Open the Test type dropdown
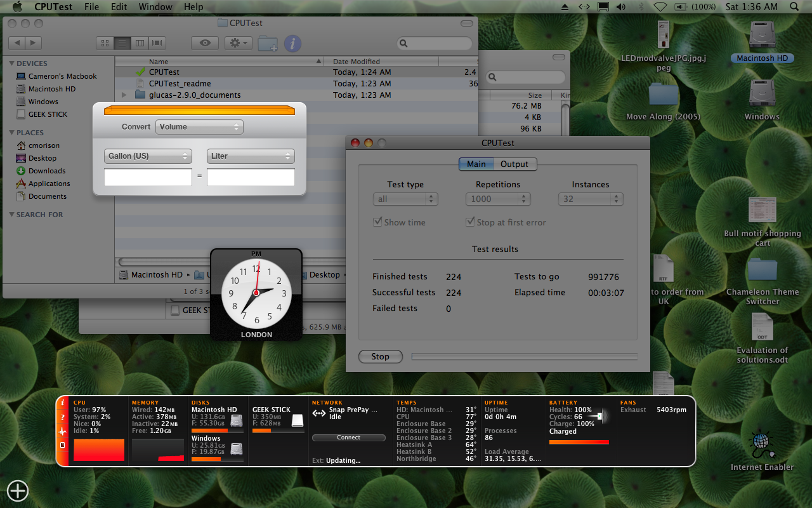 [x=405, y=199]
